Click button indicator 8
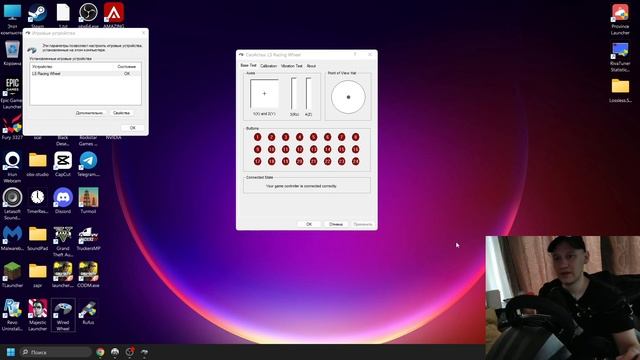This screenshot has height=360, width=640. pos(356,137)
